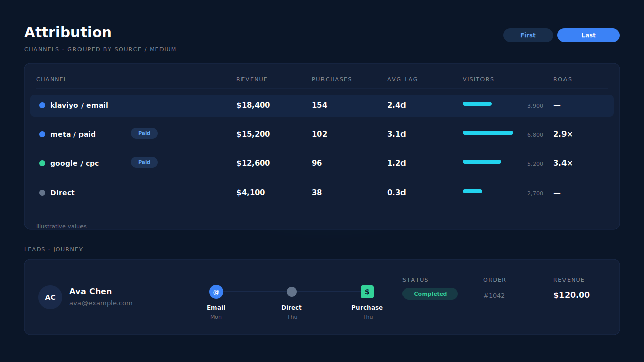Sort by the Revenue column header
The image size is (644, 362).
pyautogui.click(x=252, y=79)
